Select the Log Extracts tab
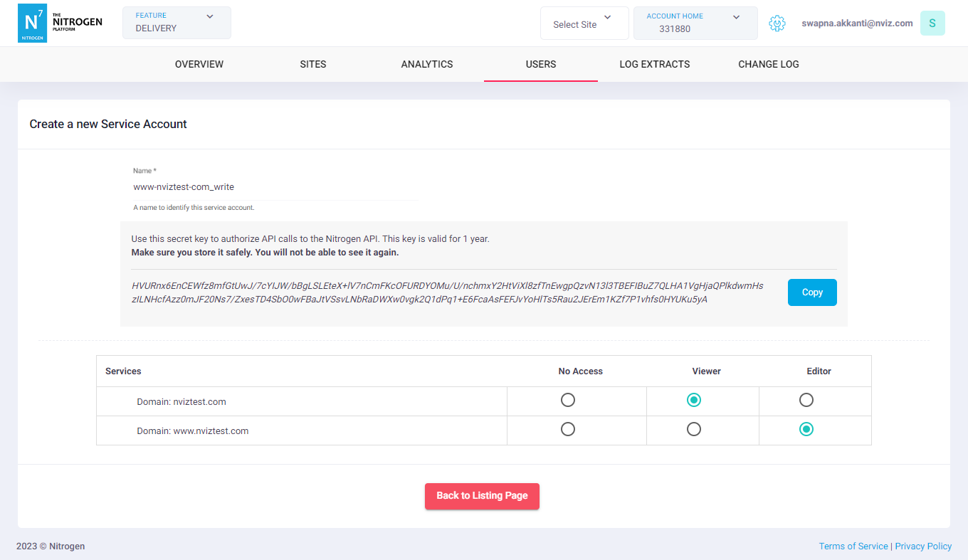Viewport: 968px width, 560px height. [654, 64]
